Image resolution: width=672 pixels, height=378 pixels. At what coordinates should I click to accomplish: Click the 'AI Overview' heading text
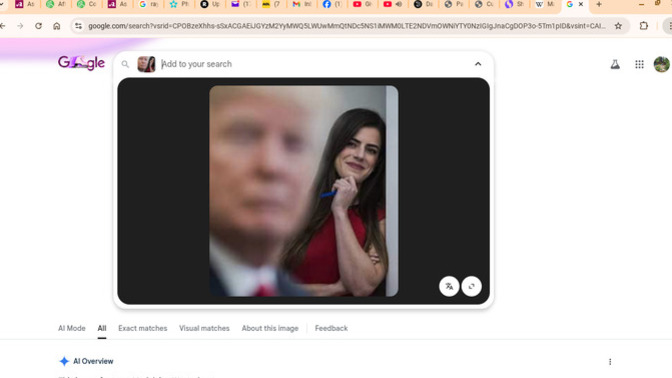coord(93,361)
